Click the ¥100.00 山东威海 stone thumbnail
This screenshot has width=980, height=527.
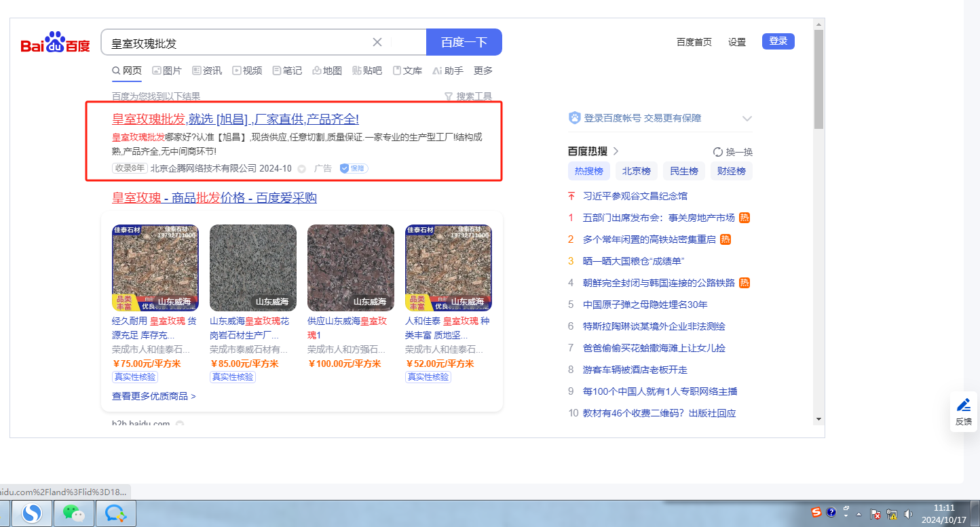pos(350,268)
